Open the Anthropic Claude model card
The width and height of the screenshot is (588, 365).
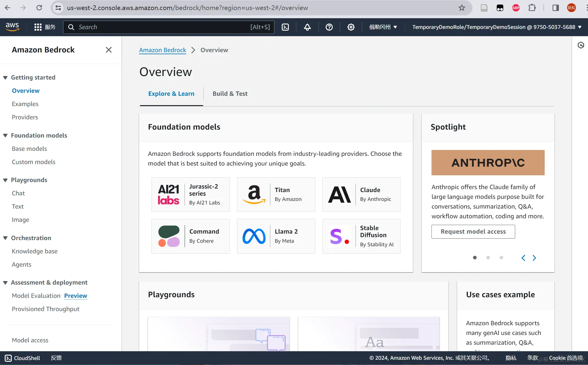coord(361,194)
